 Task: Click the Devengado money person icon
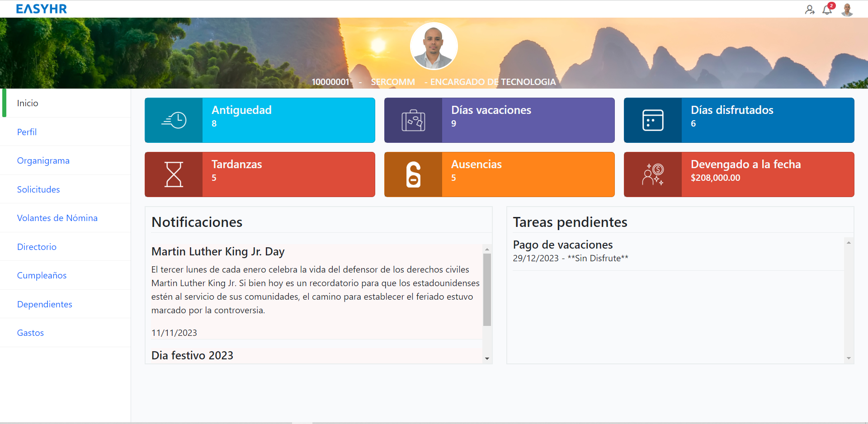pos(653,174)
